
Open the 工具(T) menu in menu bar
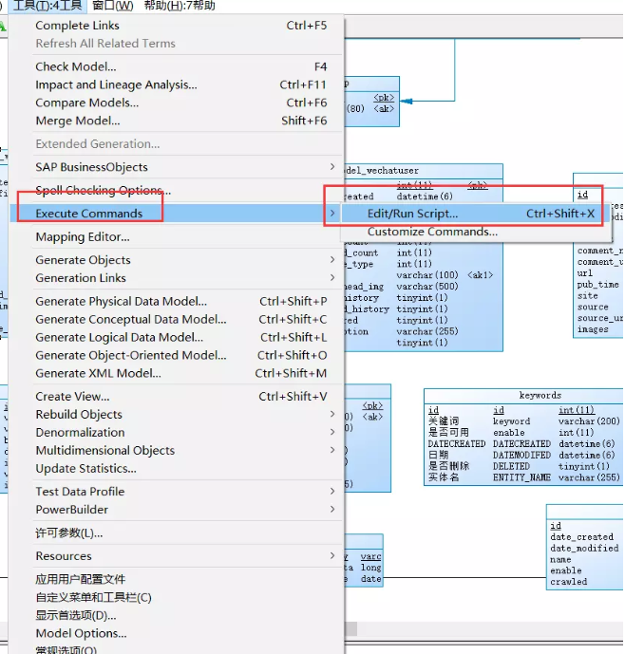coord(47,6)
